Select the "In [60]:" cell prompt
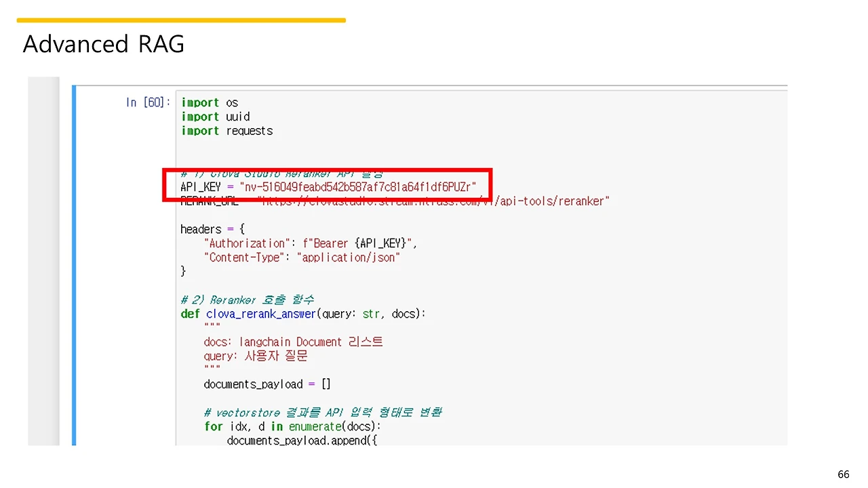This screenshot has width=868, height=488. click(148, 102)
